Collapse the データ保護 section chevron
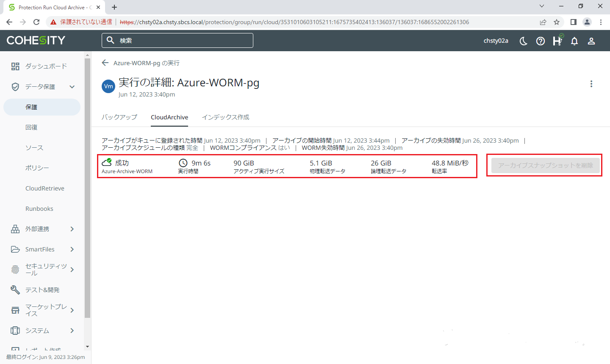Screen dimensions: 610x364 point(72,87)
